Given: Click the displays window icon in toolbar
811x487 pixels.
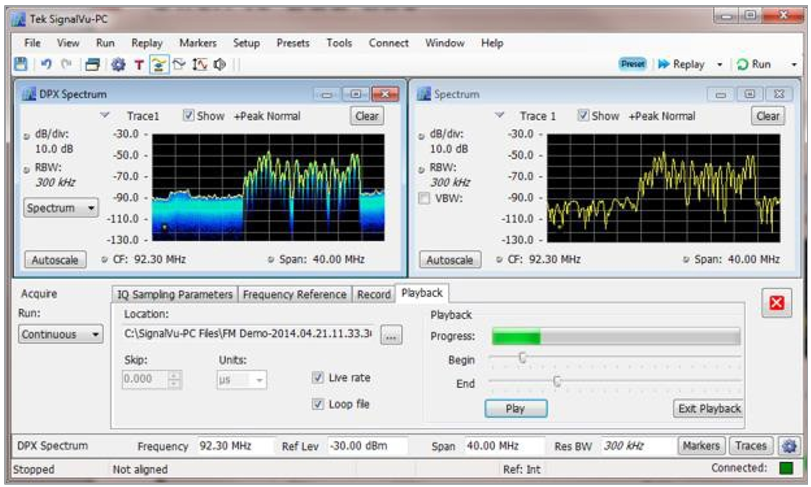Looking at the screenshot, I should point(92,64).
